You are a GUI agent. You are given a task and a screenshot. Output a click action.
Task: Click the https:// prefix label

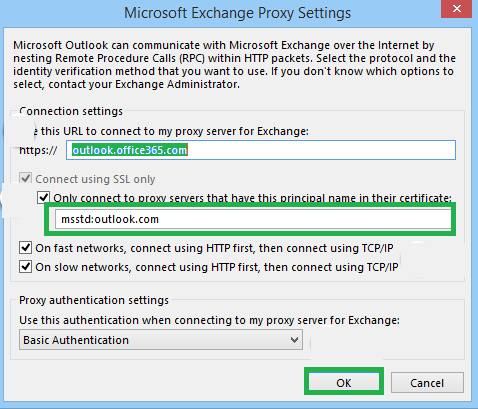click(x=38, y=150)
